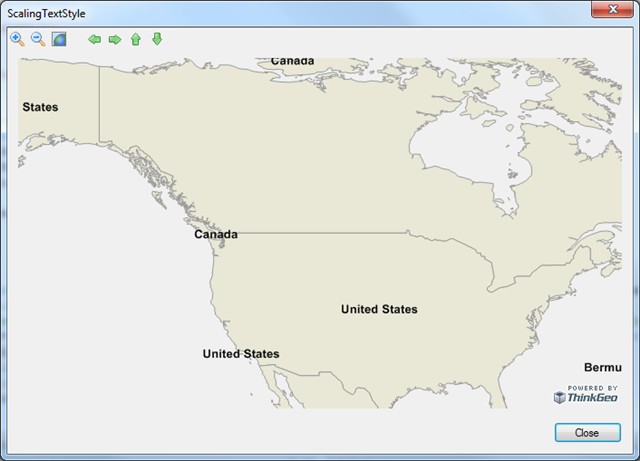Pan map down with green arrow
The height and width of the screenshot is (461, 640).
pyautogui.click(x=157, y=39)
